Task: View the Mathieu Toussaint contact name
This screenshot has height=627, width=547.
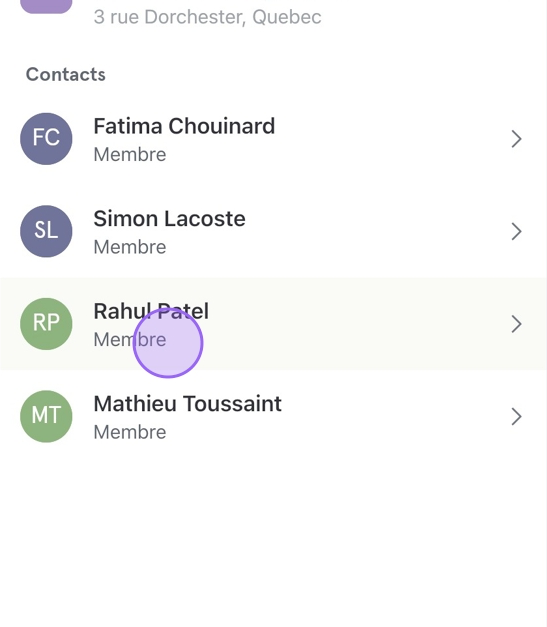Action: [188, 404]
